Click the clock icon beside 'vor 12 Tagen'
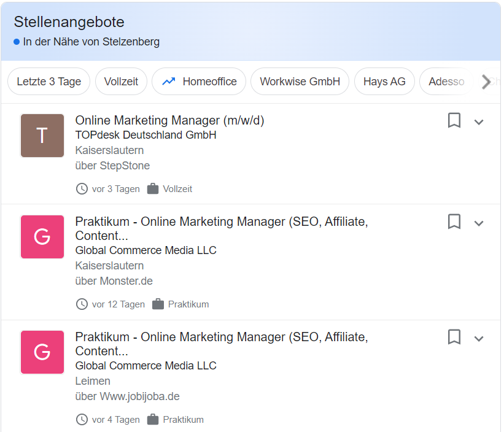 [x=82, y=304]
